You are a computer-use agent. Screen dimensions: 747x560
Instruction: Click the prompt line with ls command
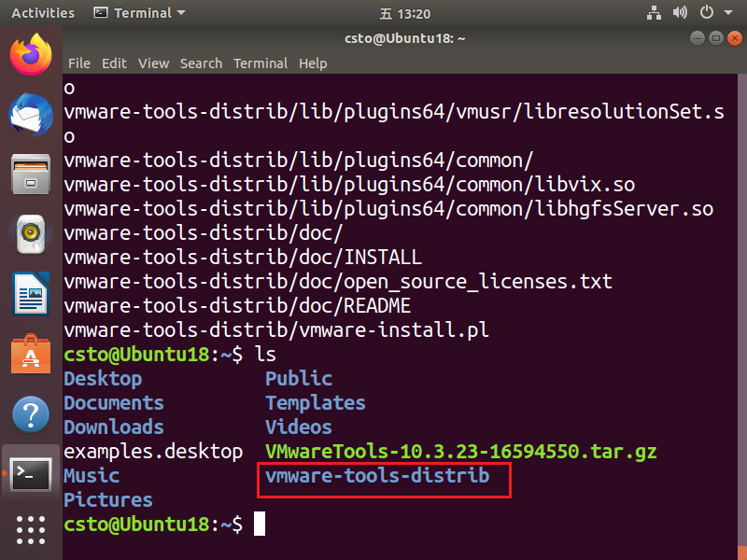[170, 355]
